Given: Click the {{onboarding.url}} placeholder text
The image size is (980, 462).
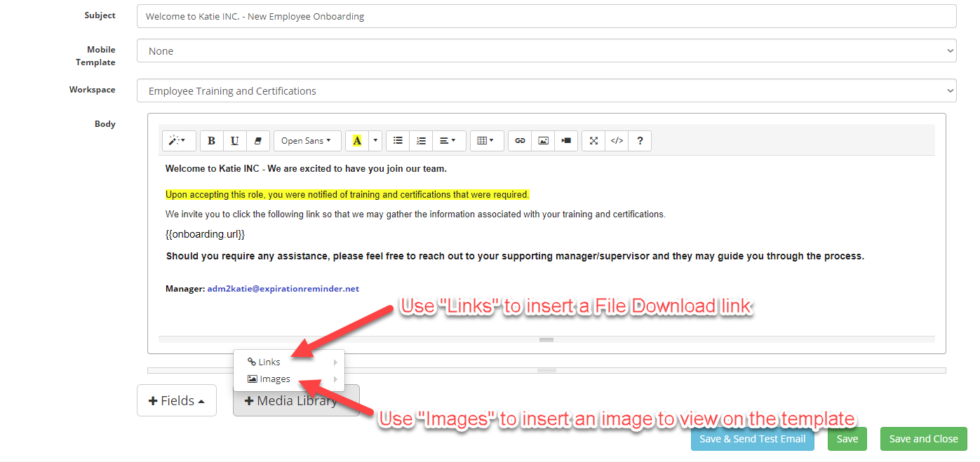Looking at the screenshot, I should click(x=205, y=234).
